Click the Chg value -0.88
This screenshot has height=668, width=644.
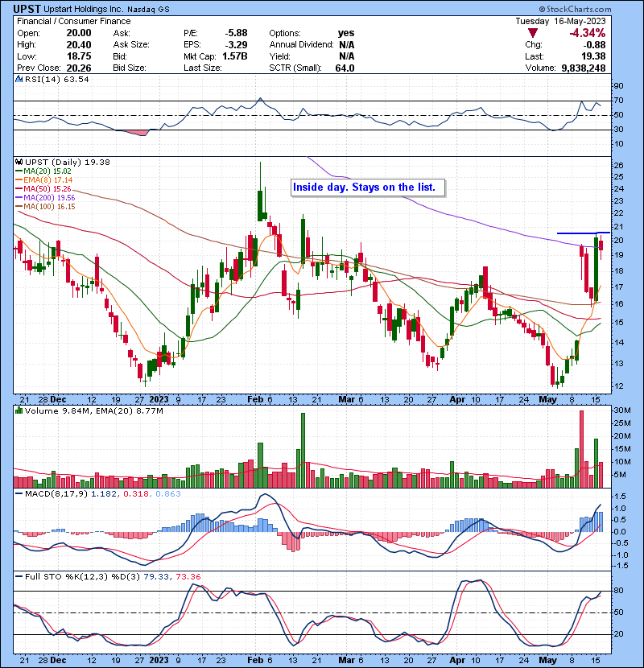click(x=594, y=44)
